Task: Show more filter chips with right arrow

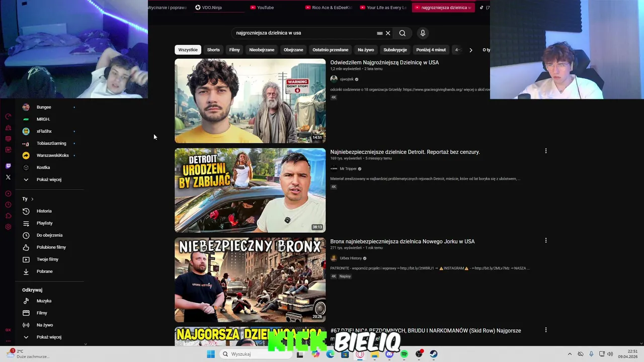Action: (470, 50)
